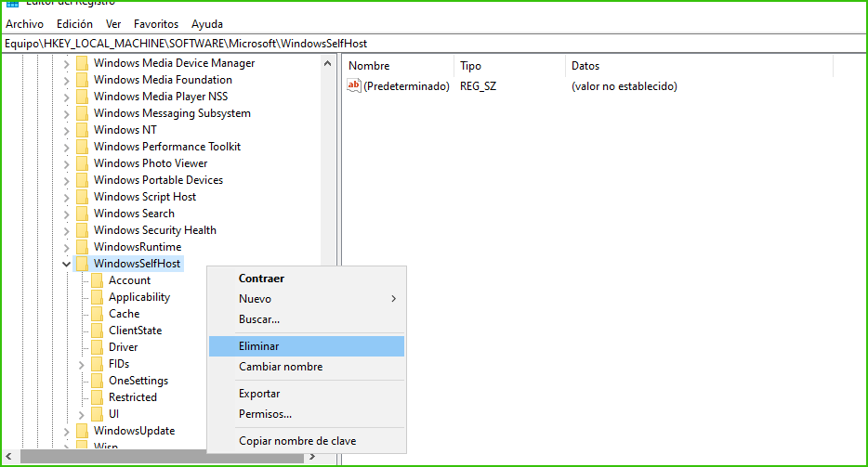Expand the Windows Media Device Manager key

(x=66, y=64)
